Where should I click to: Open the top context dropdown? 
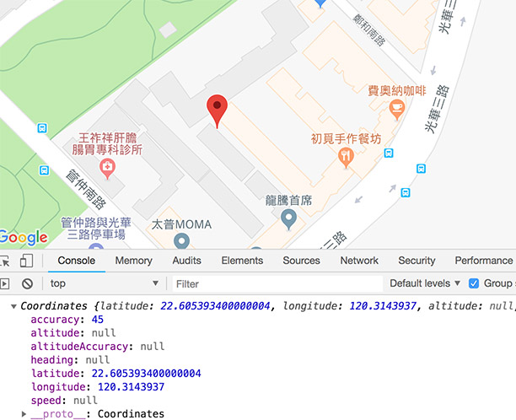tap(104, 283)
